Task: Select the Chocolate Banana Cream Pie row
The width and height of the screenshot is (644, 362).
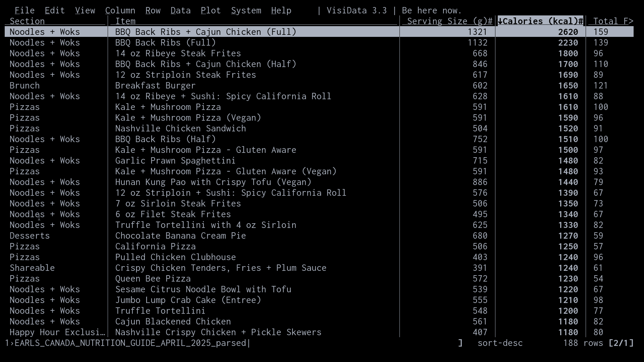Action: point(180,236)
